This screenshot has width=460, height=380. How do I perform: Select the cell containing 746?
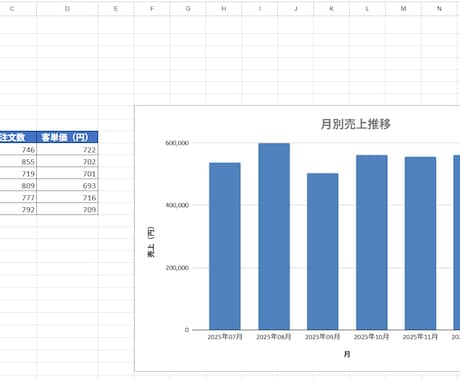click(x=18, y=149)
